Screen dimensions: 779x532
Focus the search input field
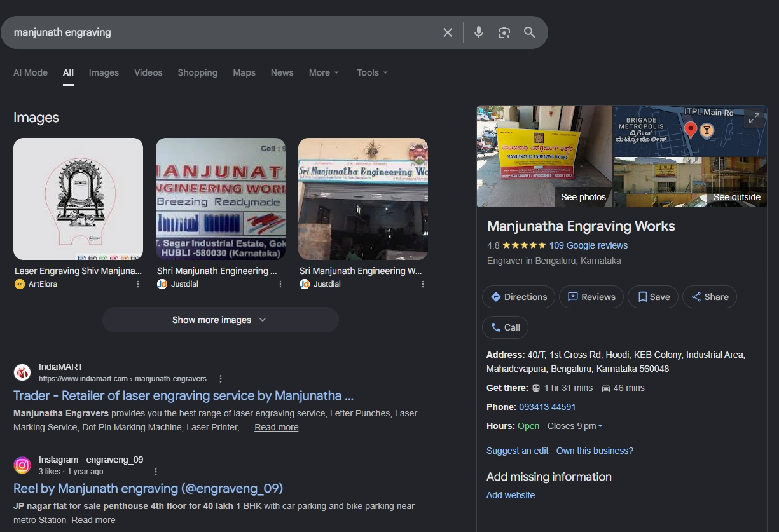click(223, 32)
